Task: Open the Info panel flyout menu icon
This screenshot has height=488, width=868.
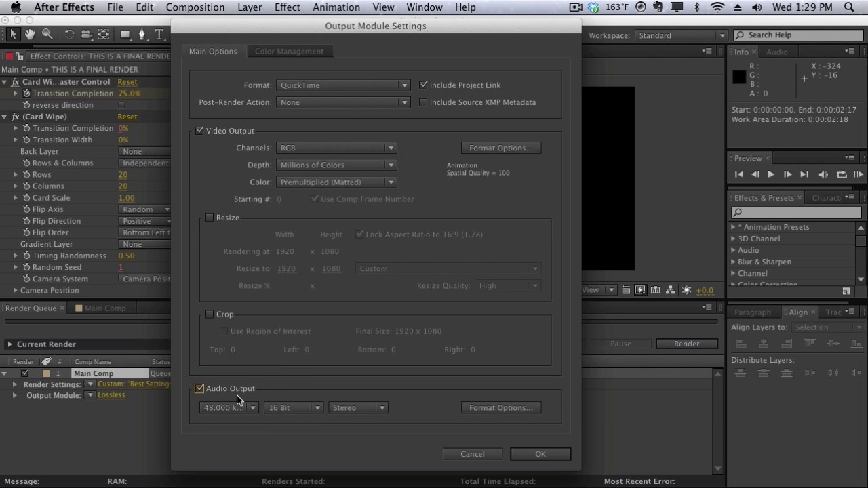Action: (x=850, y=51)
